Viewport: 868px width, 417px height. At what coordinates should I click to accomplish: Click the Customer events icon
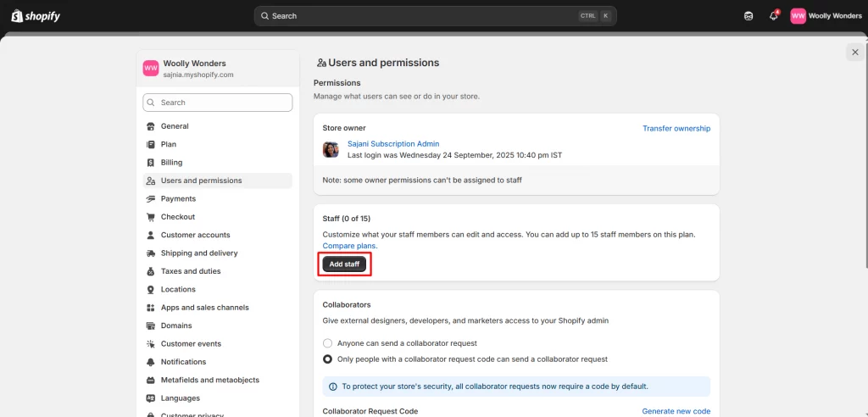[x=151, y=344]
